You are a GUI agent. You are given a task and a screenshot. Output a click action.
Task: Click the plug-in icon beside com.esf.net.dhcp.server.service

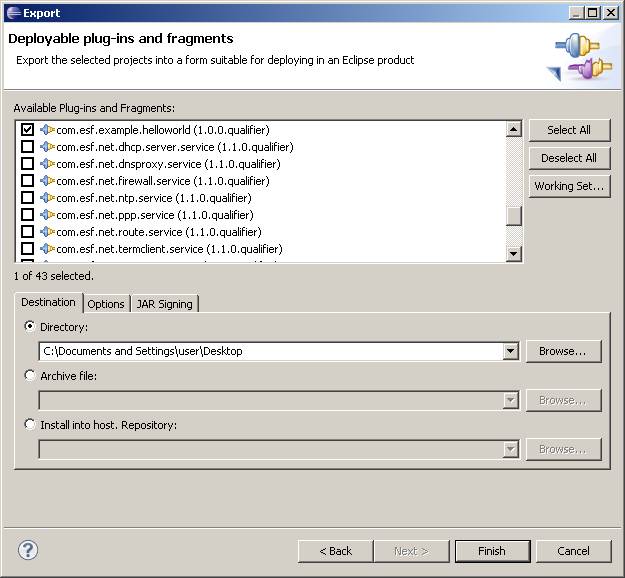[x=47, y=147]
